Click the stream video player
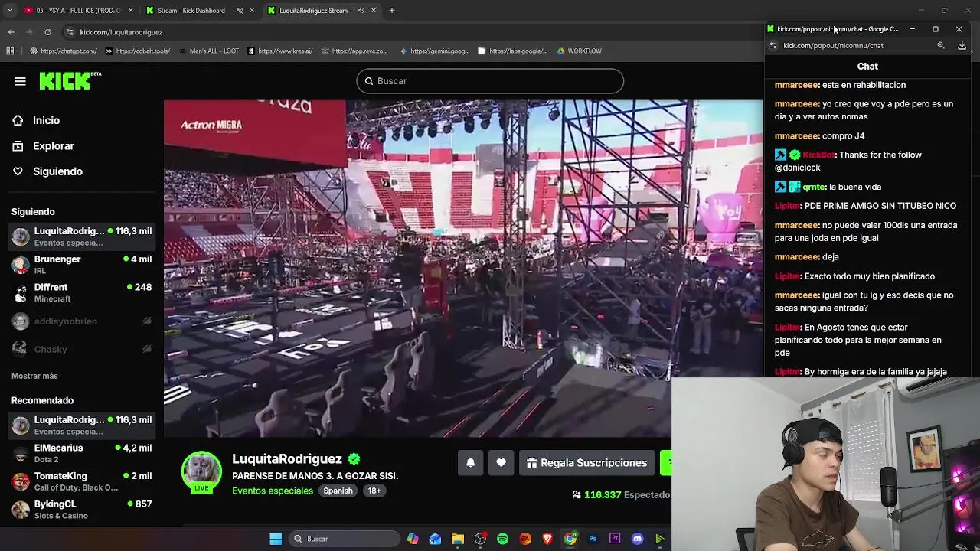Viewport: 980px width, 551px height. [x=463, y=268]
